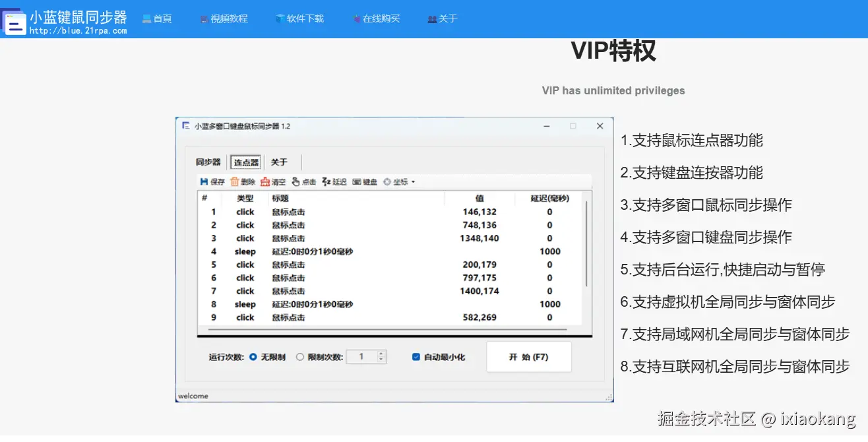
Task: Click the 运行次数 label
Action: click(226, 357)
